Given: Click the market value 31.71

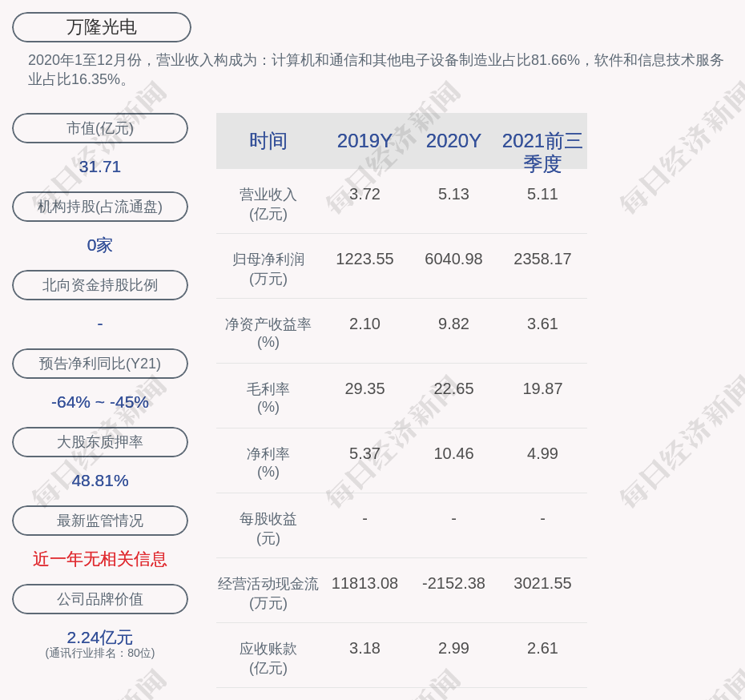Looking at the screenshot, I should tap(100, 167).
